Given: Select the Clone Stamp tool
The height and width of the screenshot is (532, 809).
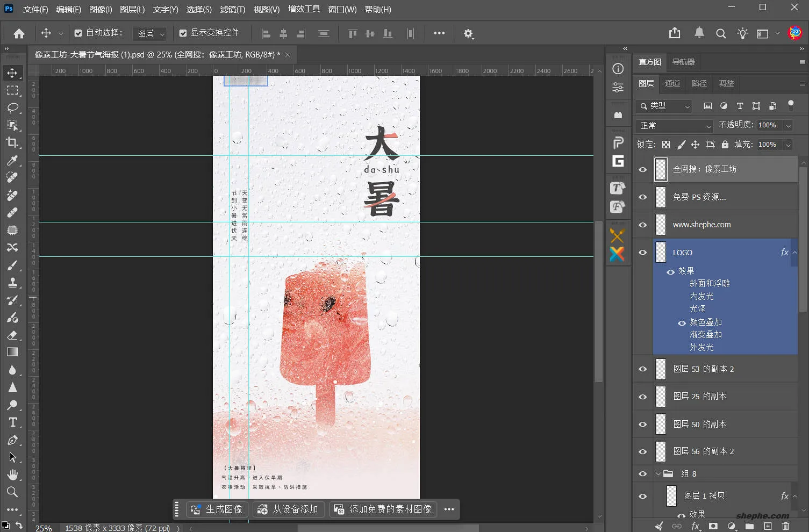Looking at the screenshot, I should [x=12, y=283].
